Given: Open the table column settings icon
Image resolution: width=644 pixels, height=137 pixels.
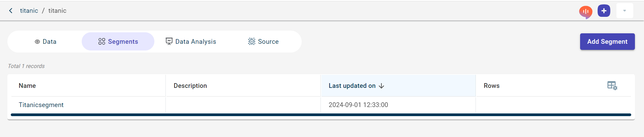Looking at the screenshot, I should (x=612, y=85).
